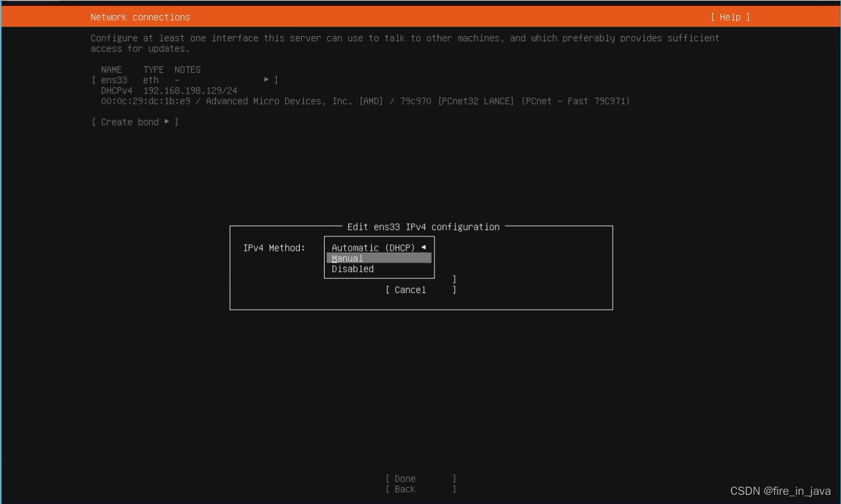Click the NOTES column header
The image size is (841, 504).
point(187,69)
